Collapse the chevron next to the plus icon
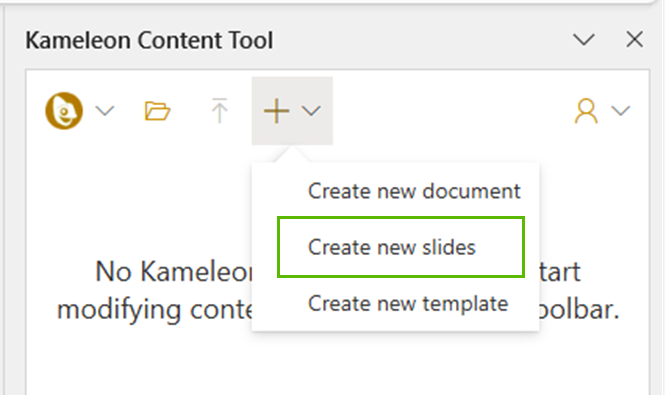 (311, 111)
